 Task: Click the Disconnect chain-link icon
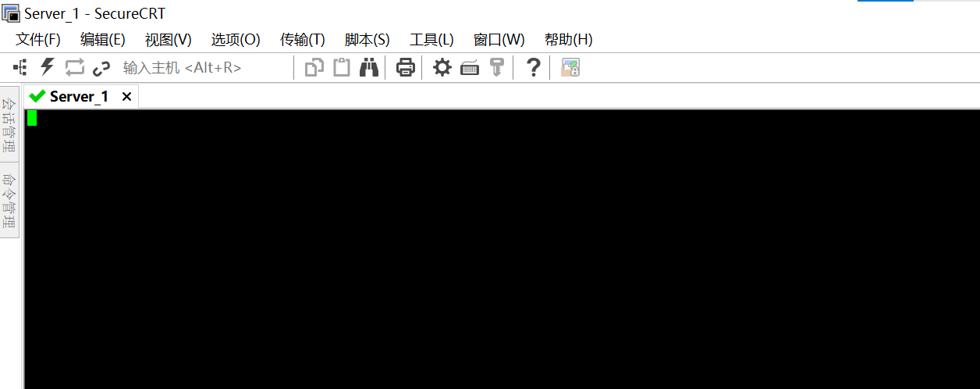tap(101, 68)
